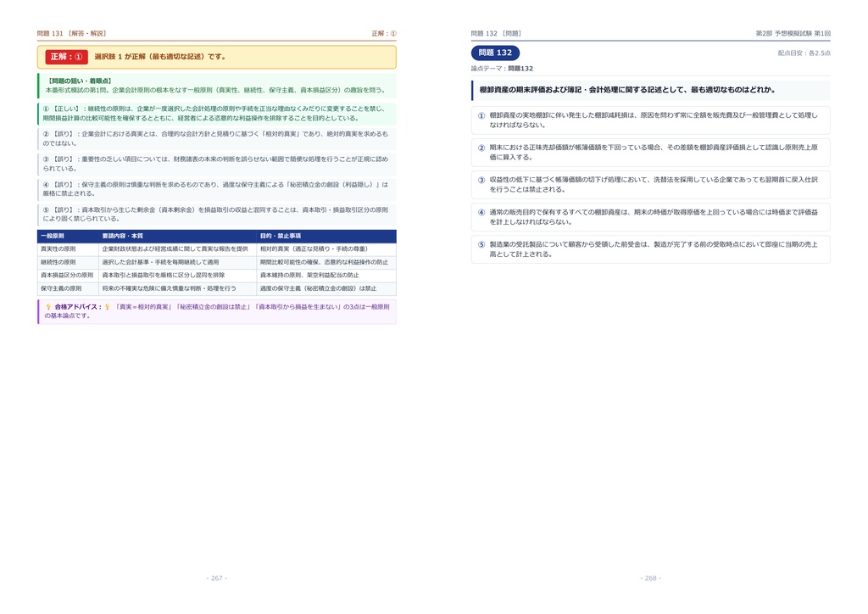
Task: Click the text '配点目安:各2.5点'
Action: pos(804,53)
